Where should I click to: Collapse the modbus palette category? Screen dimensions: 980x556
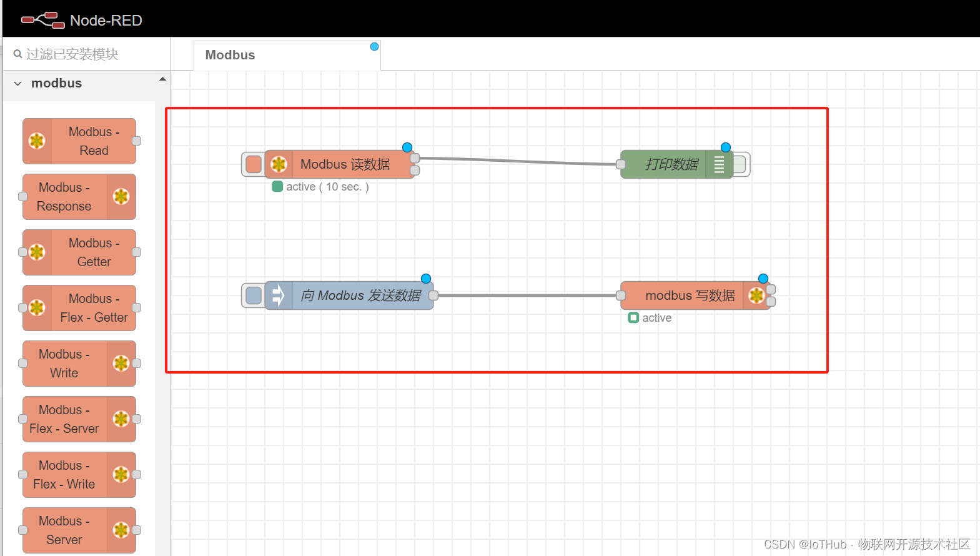17,83
